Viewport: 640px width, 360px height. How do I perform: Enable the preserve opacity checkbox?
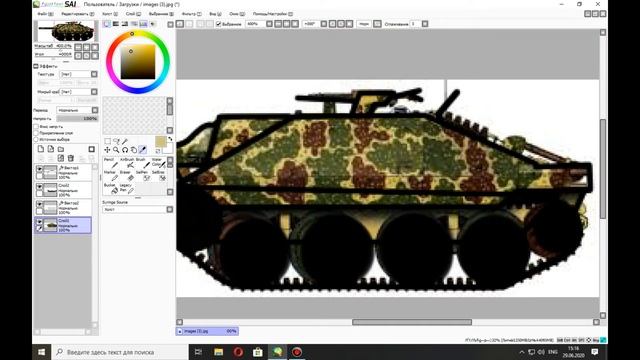[36, 127]
